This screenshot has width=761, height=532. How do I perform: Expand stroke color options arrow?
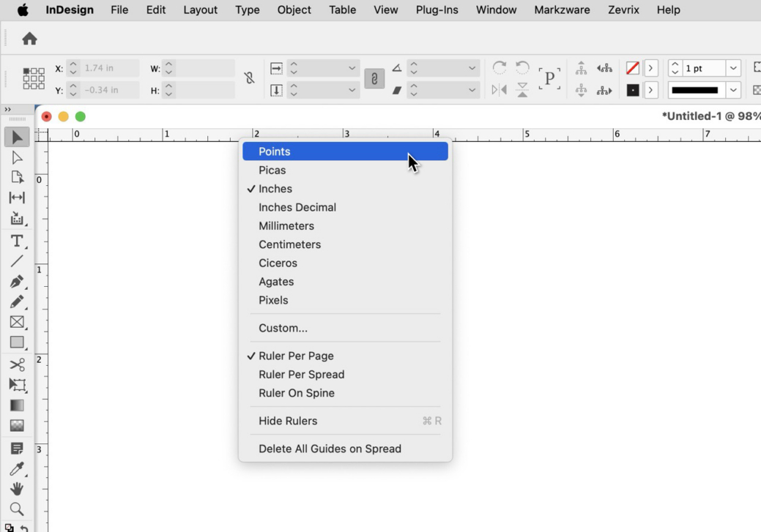click(x=650, y=90)
